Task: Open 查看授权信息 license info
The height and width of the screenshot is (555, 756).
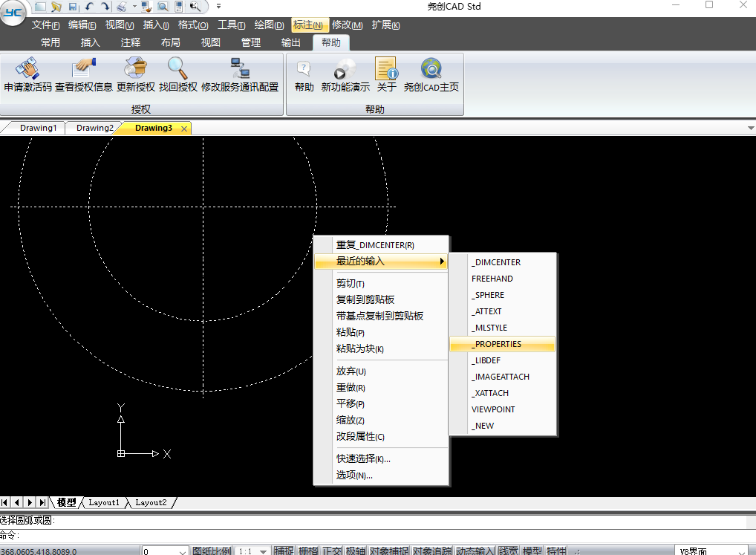Action: [x=85, y=69]
